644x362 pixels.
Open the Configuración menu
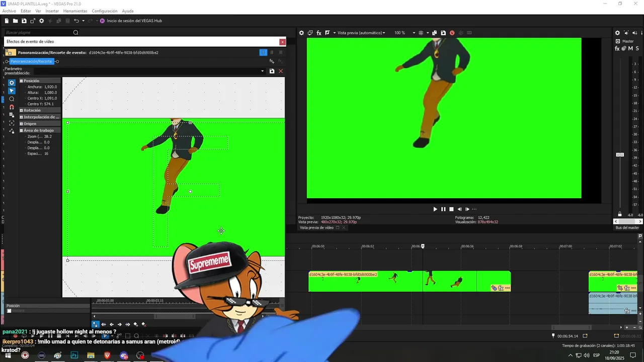click(105, 11)
